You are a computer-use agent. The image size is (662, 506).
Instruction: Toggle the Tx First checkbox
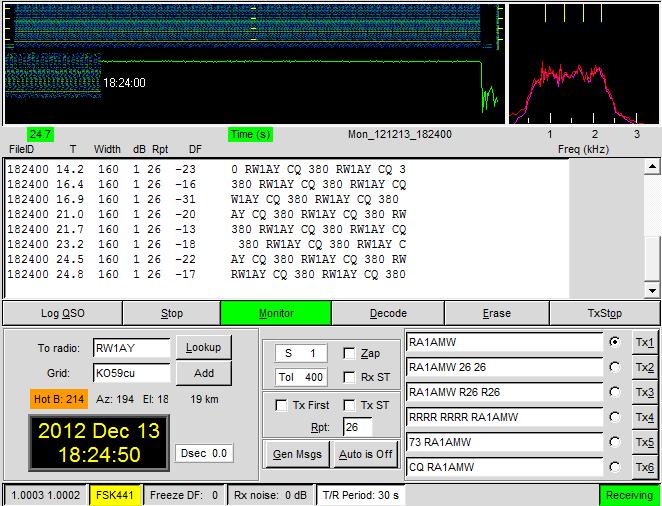[x=281, y=405]
